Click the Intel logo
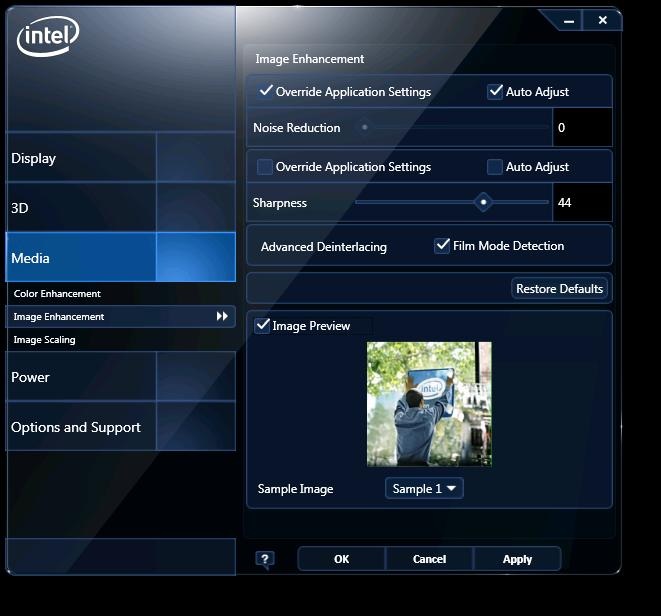This screenshot has width=661, height=616. pos(48,36)
